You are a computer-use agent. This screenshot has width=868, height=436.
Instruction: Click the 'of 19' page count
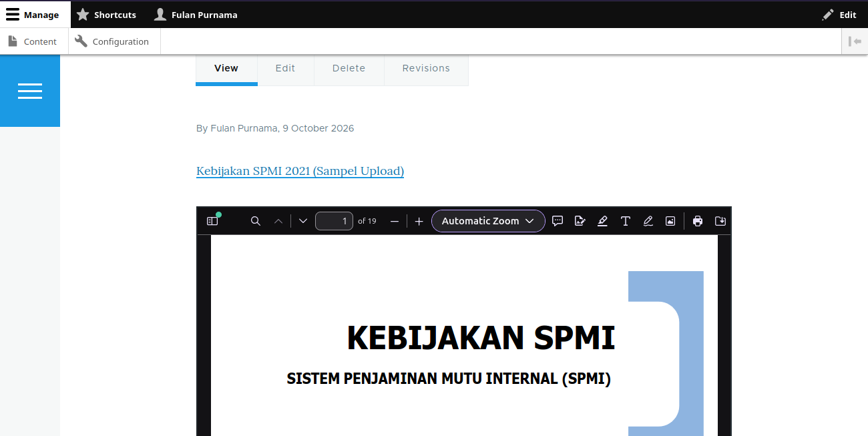click(367, 221)
